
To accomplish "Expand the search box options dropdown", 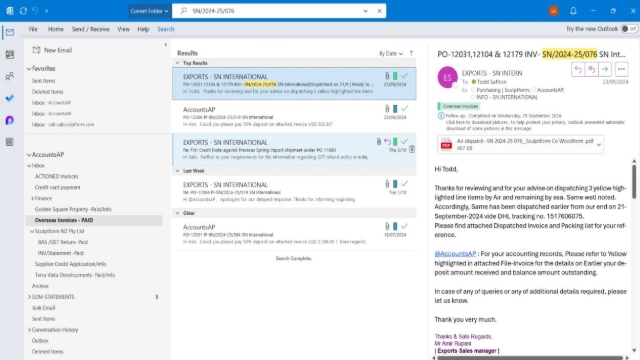I will 365,11.
